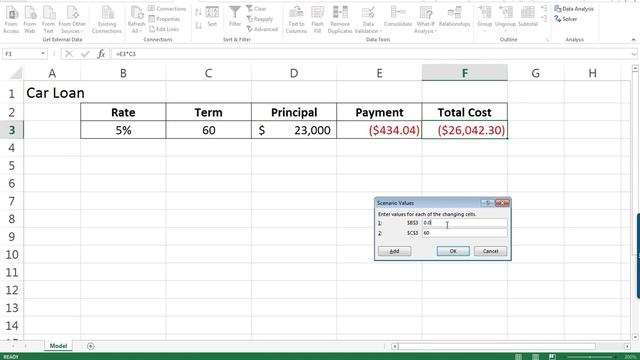
Task: Click the Term cell showing 60
Action: [209, 130]
